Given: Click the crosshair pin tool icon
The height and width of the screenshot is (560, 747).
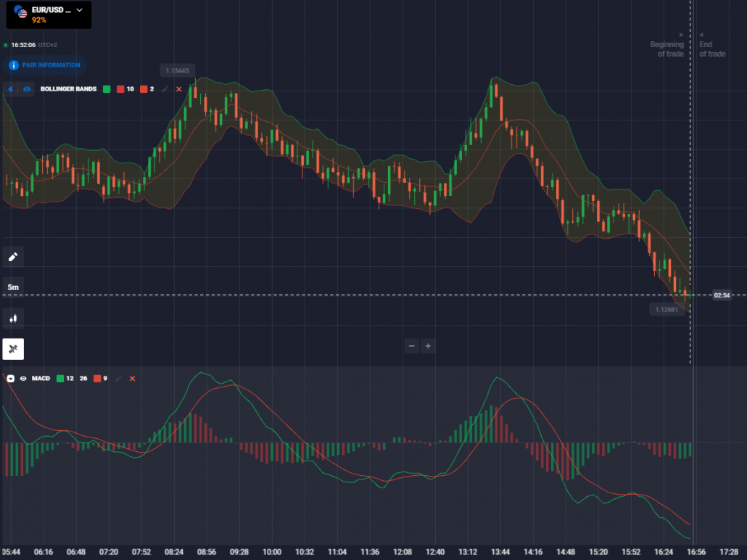Looking at the screenshot, I should (x=12, y=349).
